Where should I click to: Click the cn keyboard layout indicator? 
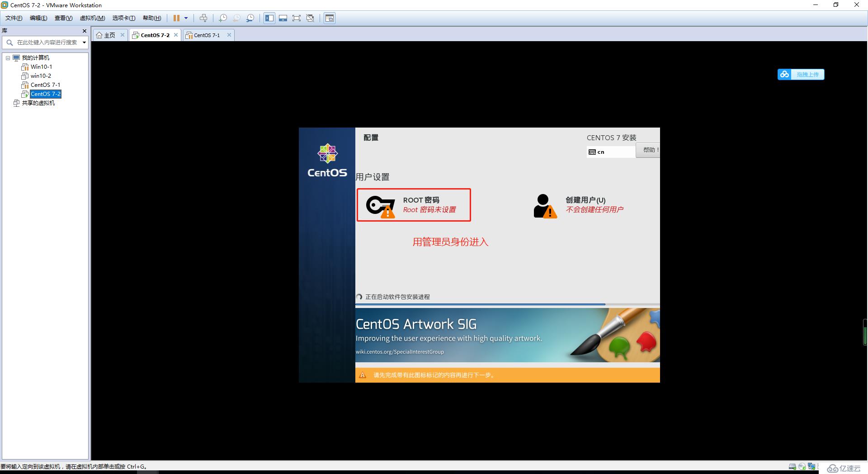pos(611,152)
